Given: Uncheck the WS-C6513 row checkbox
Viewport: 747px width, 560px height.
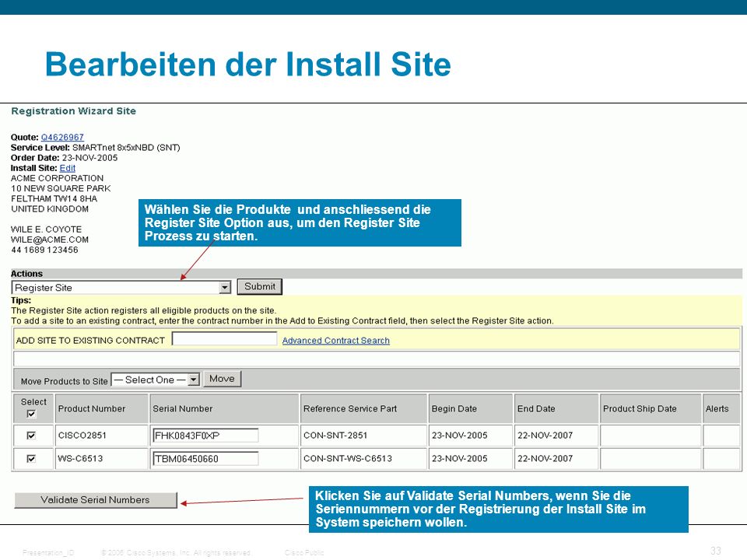Looking at the screenshot, I should point(31,458).
